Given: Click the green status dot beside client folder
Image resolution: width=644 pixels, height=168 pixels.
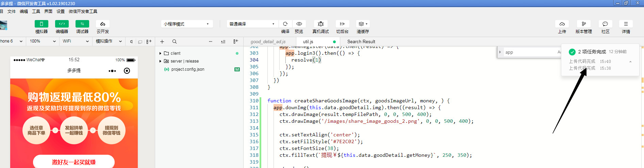Looking at the screenshot, I should coord(237,53).
